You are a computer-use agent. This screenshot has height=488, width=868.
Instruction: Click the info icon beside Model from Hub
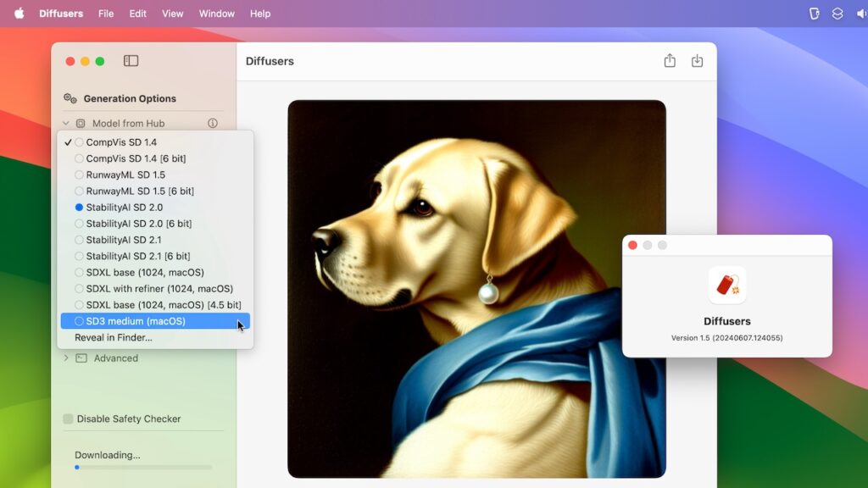pyautogui.click(x=213, y=124)
